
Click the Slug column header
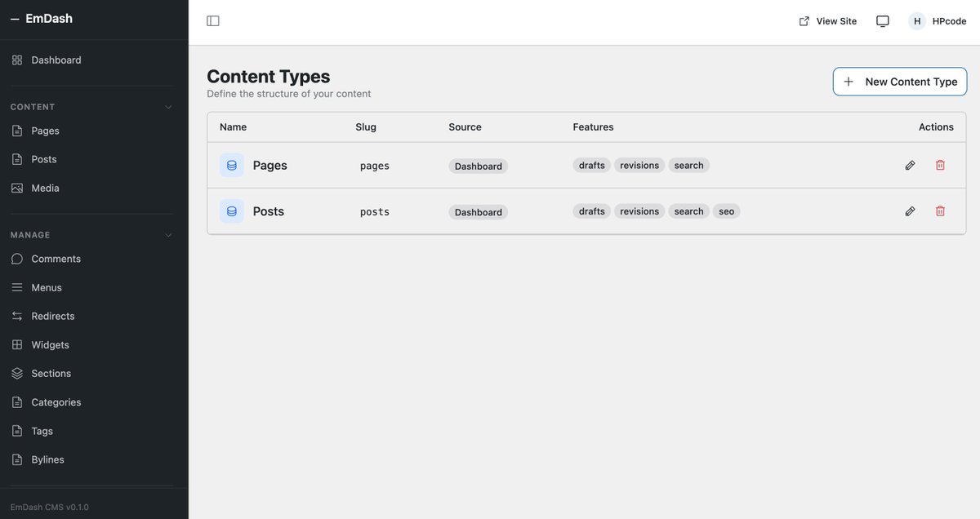[366, 127]
